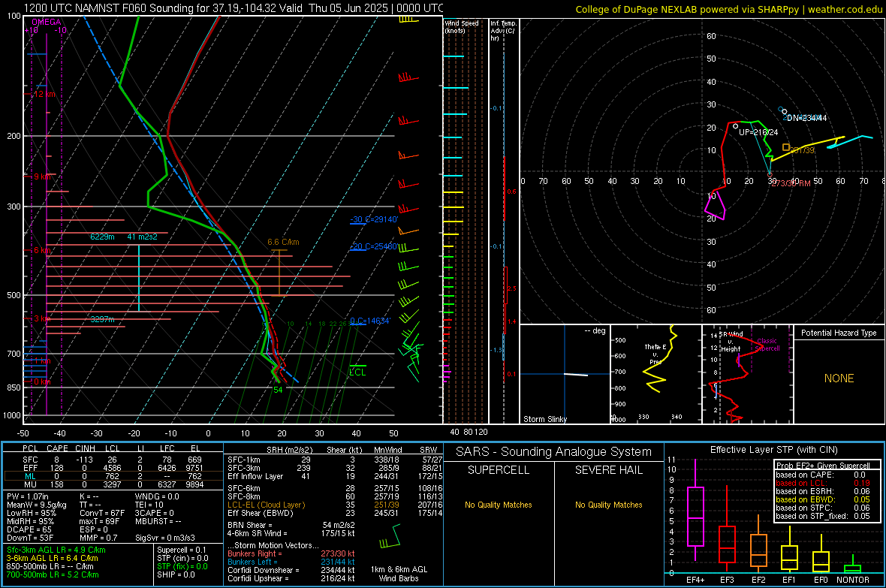Click the NONTOR box plot label
This screenshot has width=886, height=588.
tap(853, 580)
